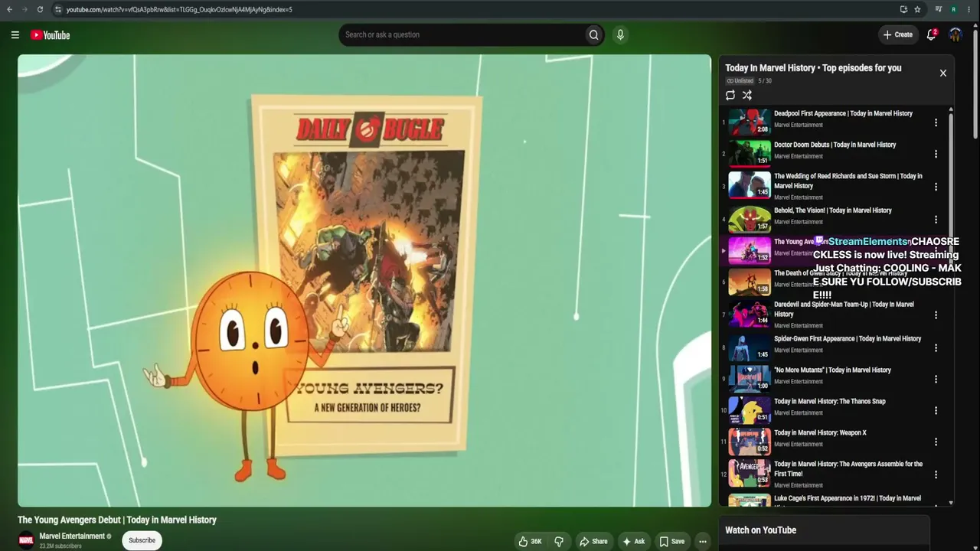
Task: Share this video
Action: tap(593, 541)
